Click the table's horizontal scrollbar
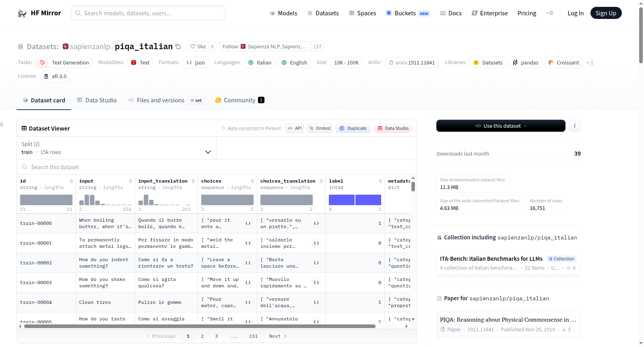The height and width of the screenshot is (347, 644). pyautogui.click(x=200, y=326)
